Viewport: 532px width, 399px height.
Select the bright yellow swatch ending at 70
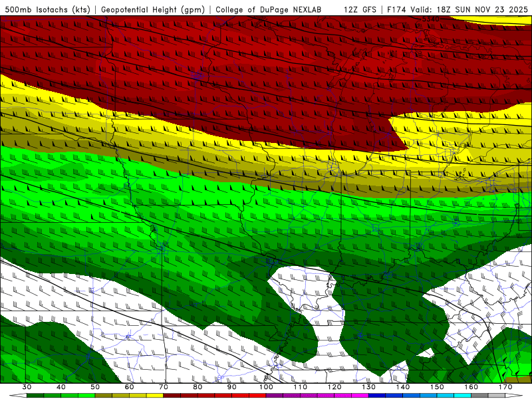point(155,396)
